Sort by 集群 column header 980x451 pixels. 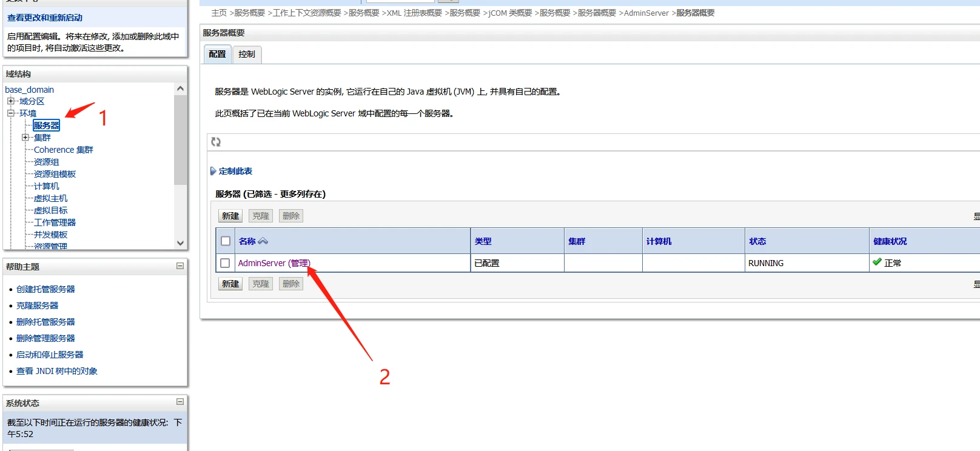click(577, 241)
